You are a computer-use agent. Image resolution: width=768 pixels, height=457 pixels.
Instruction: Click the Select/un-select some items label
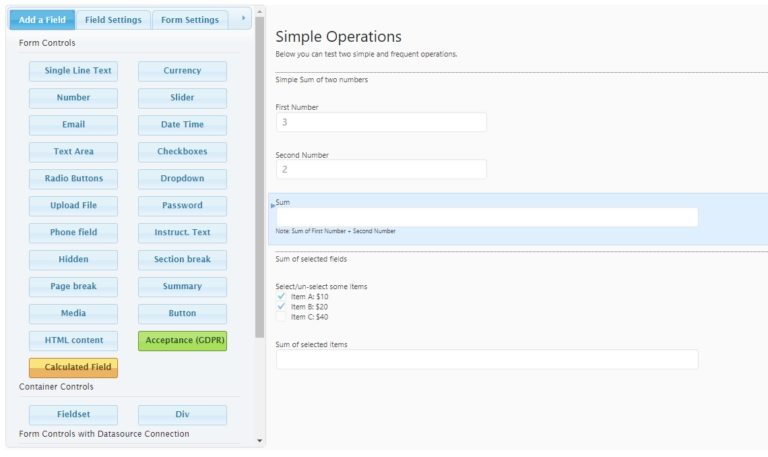click(x=321, y=287)
